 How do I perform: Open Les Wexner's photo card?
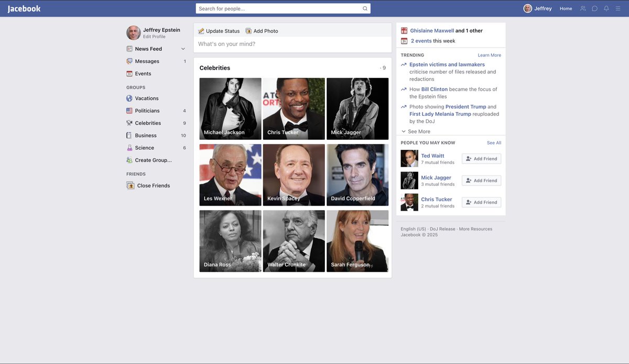coord(230,175)
